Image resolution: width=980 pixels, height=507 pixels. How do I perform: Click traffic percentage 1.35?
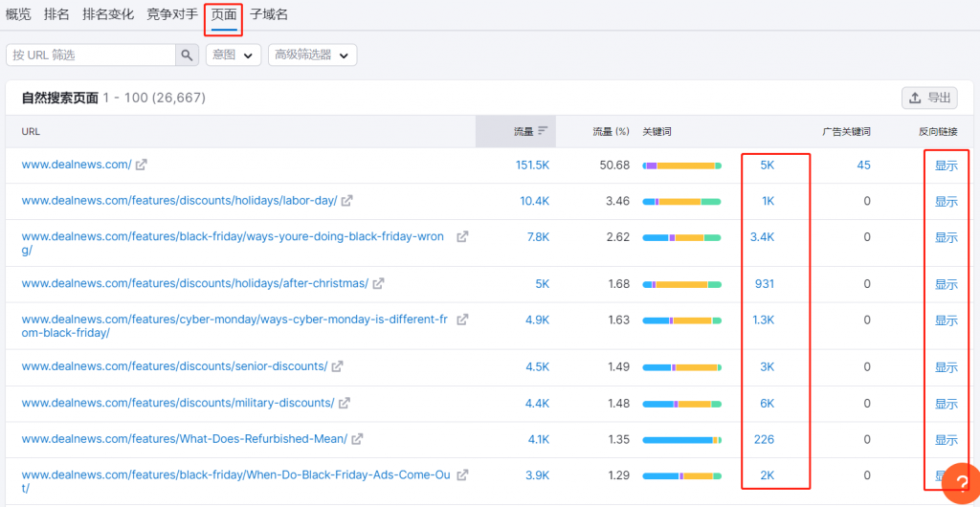click(618, 439)
